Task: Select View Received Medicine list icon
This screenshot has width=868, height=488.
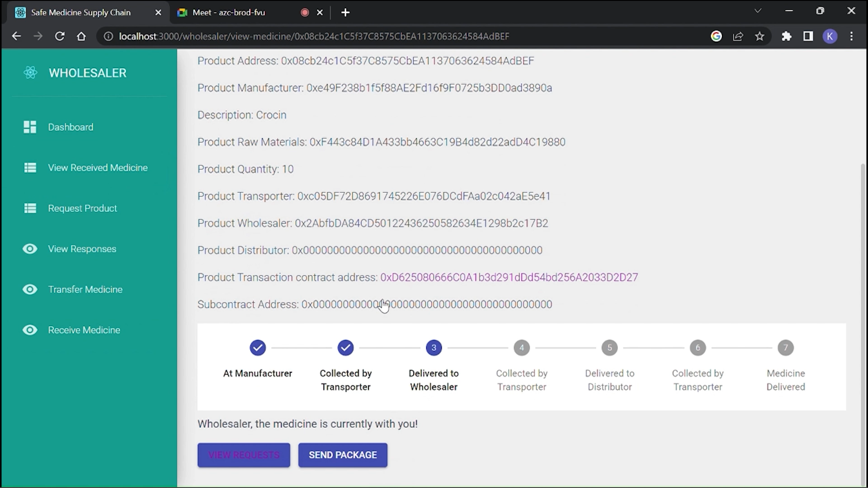Action: pos(29,167)
